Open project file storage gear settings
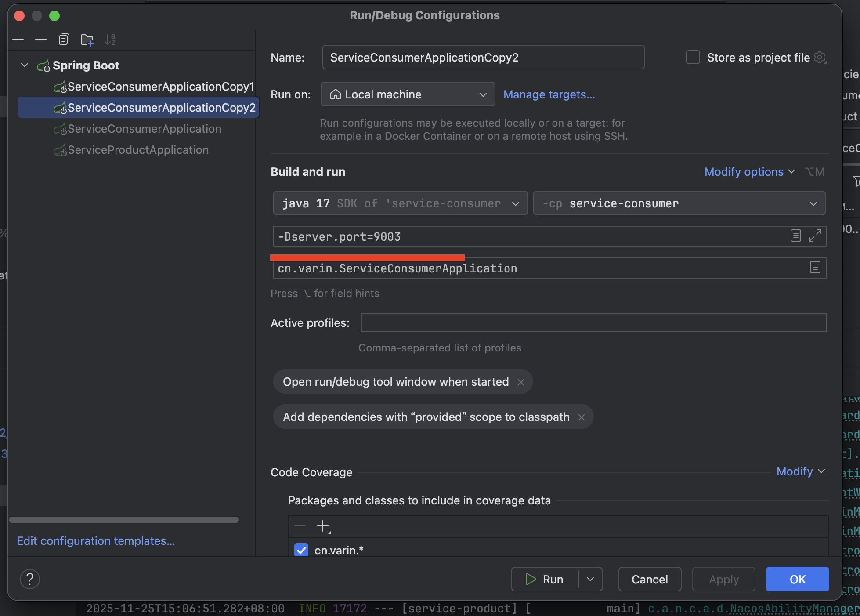Image resolution: width=860 pixels, height=616 pixels. (820, 58)
